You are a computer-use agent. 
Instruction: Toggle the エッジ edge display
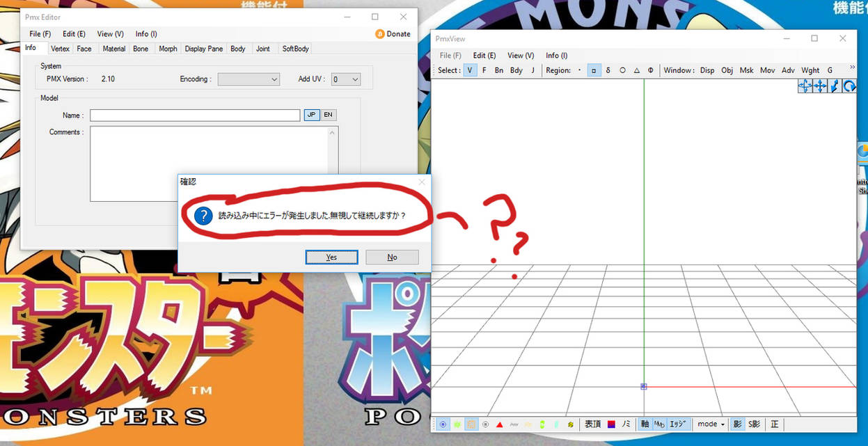click(x=678, y=424)
